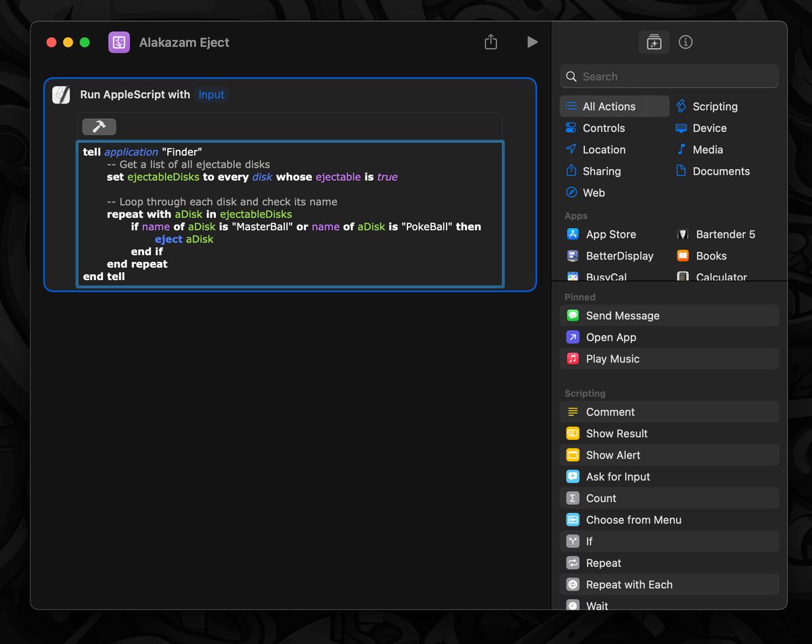Add the Count action

coord(669,498)
